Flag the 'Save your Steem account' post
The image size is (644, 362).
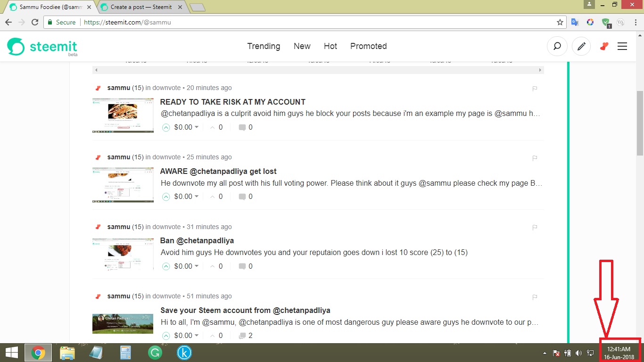535,297
